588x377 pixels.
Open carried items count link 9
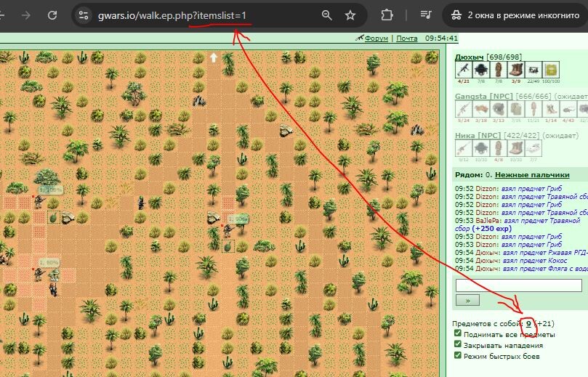528,323
